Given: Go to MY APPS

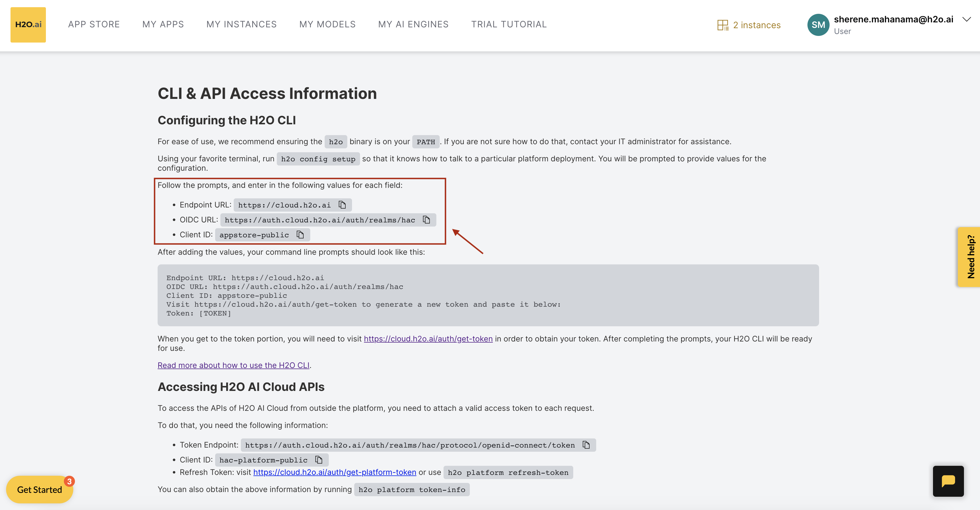Looking at the screenshot, I should (x=163, y=24).
